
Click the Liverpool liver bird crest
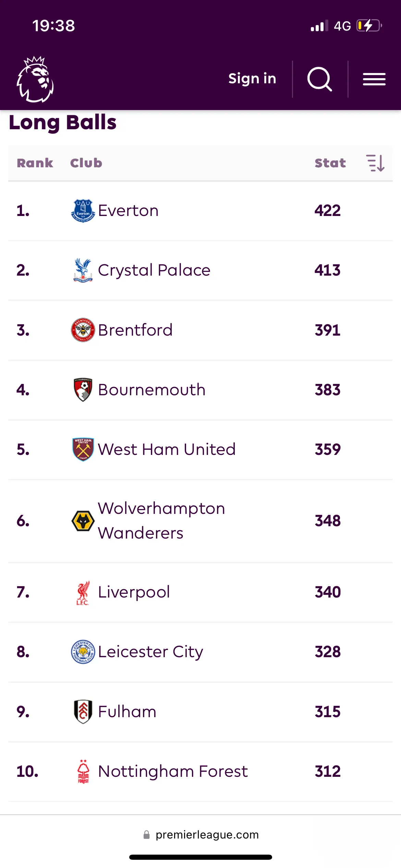[83, 592]
